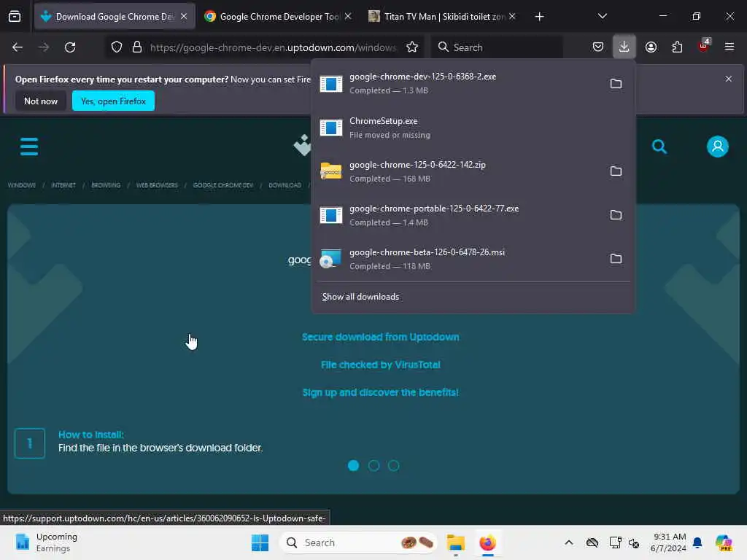Viewport: 747px width, 560px height.
Task: Click Sign up and discover the benefits link
Action: (x=381, y=392)
